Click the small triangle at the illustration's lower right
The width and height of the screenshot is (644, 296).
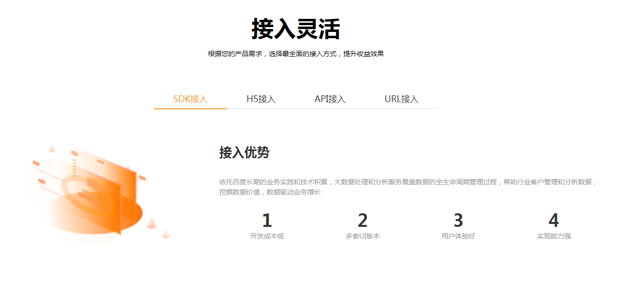click(166, 235)
